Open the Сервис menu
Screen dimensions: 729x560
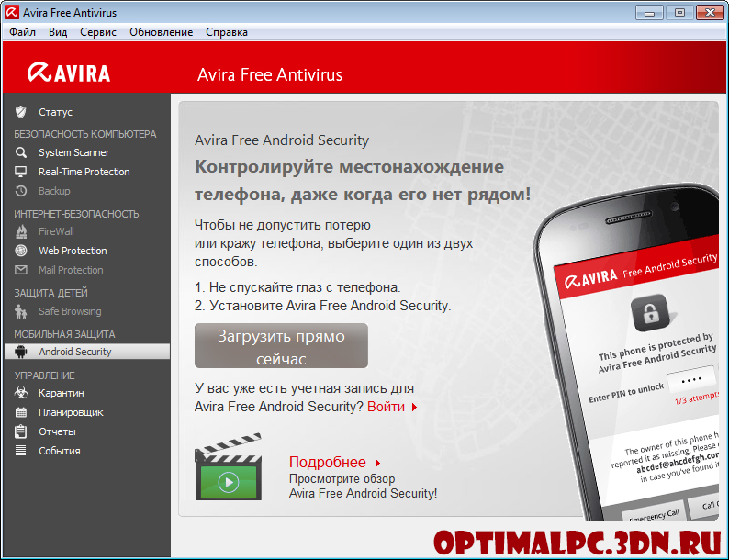(x=98, y=32)
